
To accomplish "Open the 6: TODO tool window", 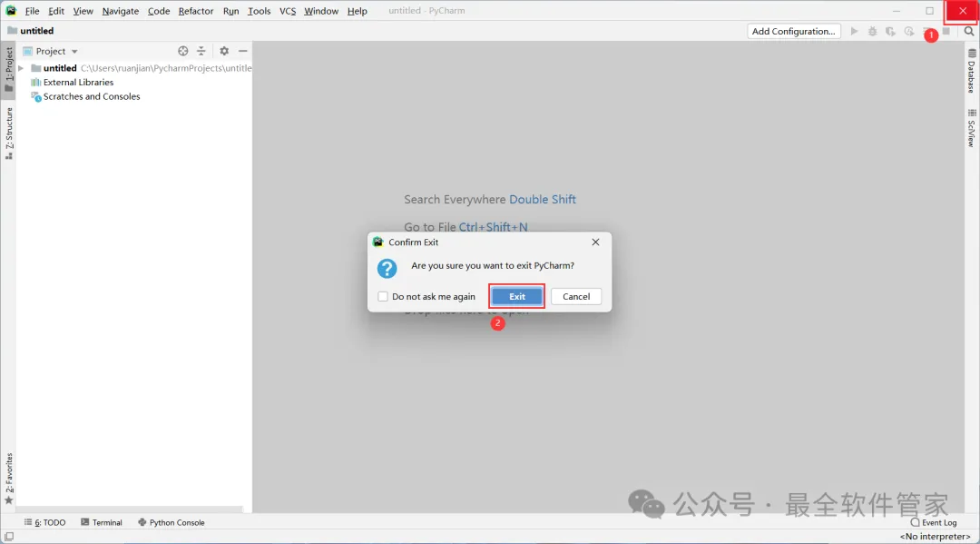I will pos(45,523).
